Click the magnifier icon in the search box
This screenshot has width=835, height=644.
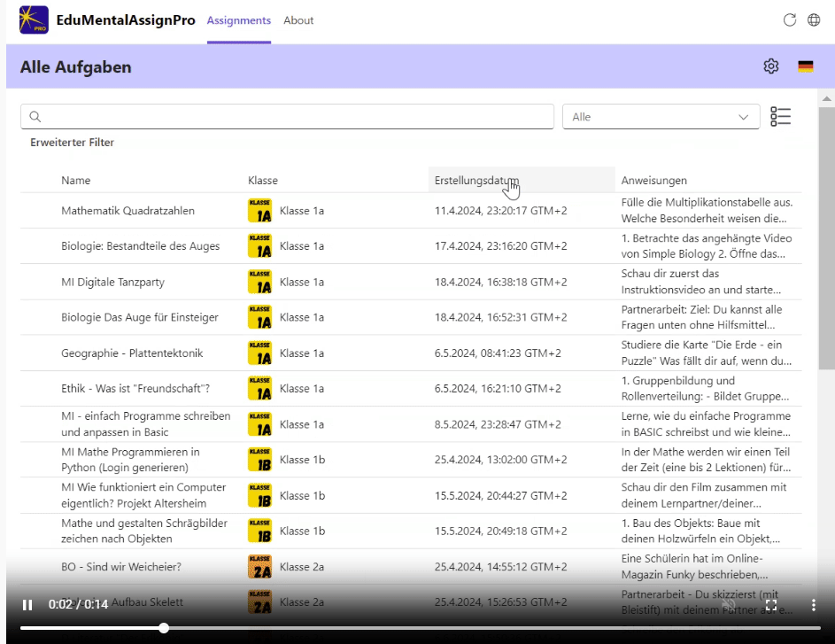(x=35, y=117)
